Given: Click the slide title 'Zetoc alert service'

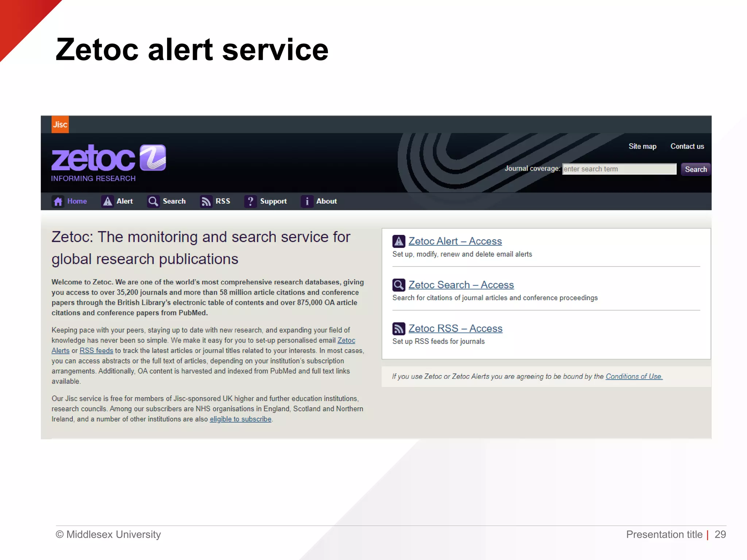Looking at the screenshot, I should tap(192, 50).
